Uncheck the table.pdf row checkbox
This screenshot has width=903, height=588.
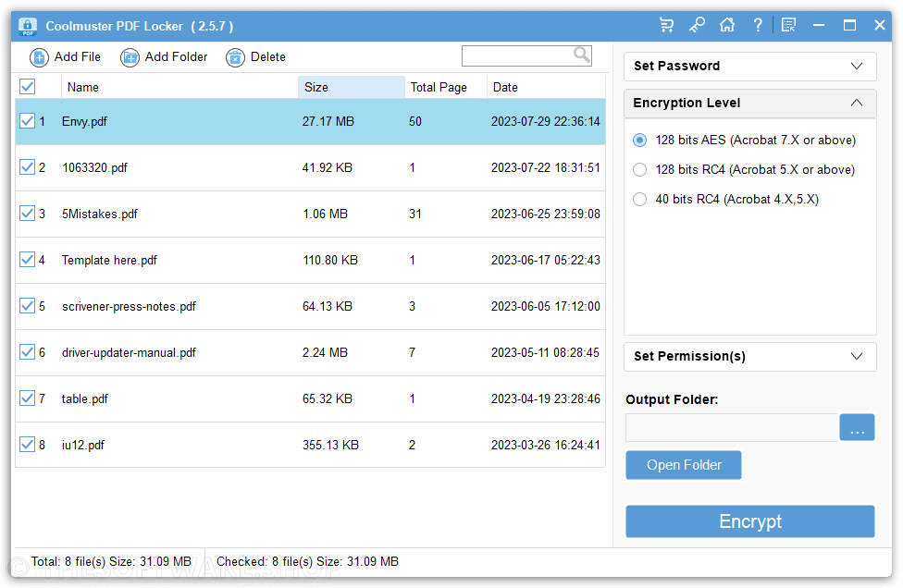point(27,398)
